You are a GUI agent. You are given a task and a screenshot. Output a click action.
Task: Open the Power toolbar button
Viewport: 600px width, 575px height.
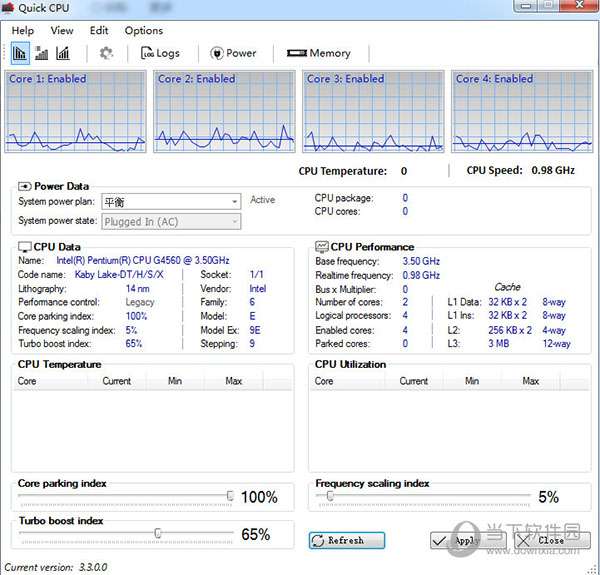(x=233, y=53)
